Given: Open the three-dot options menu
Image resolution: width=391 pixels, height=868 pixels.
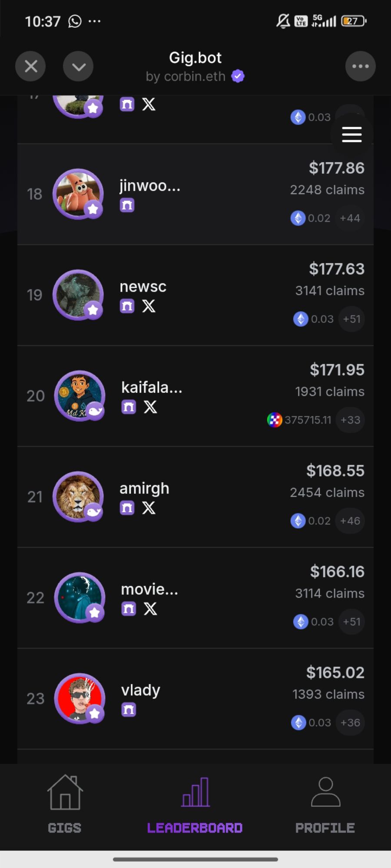Looking at the screenshot, I should tap(360, 66).
